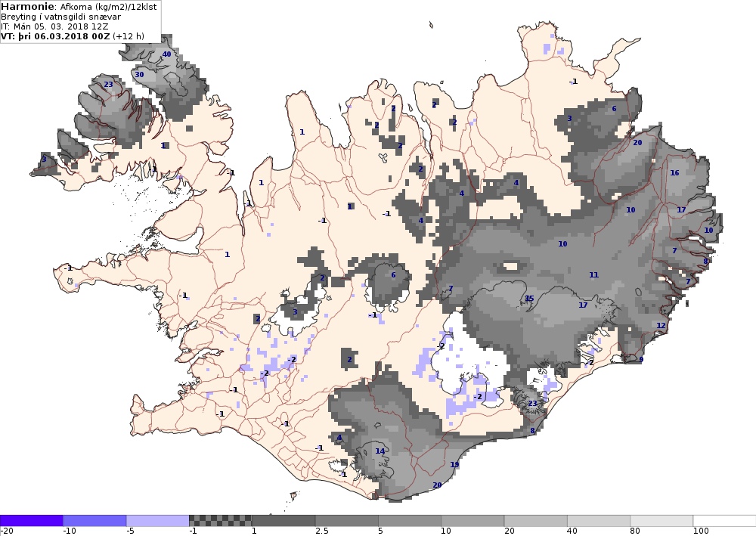Image resolution: width=756 pixels, height=536 pixels.
Task: Pick the near-white 80 to 100 legend swatch
Action: 661,521
